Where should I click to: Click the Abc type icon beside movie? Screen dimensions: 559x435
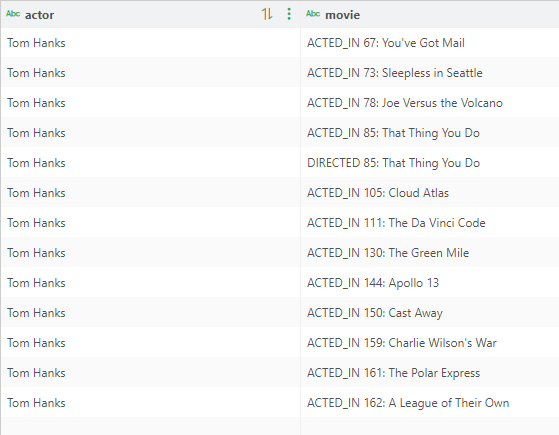click(x=313, y=14)
